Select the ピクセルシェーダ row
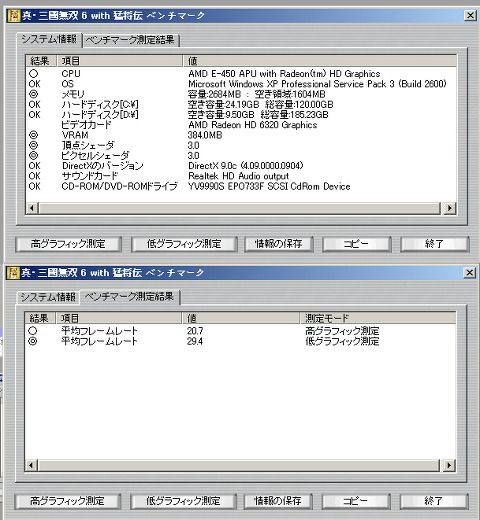The image size is (480, 520). (x=241, y=156)
